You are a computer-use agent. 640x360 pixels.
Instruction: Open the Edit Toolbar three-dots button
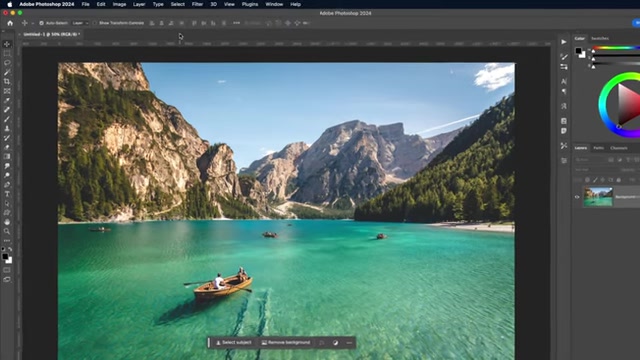click(x=7, y=241)
